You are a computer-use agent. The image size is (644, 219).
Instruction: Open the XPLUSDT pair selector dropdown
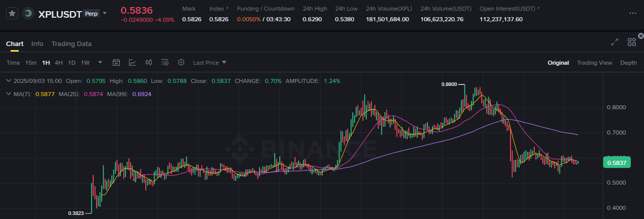(x=105, y=13)
